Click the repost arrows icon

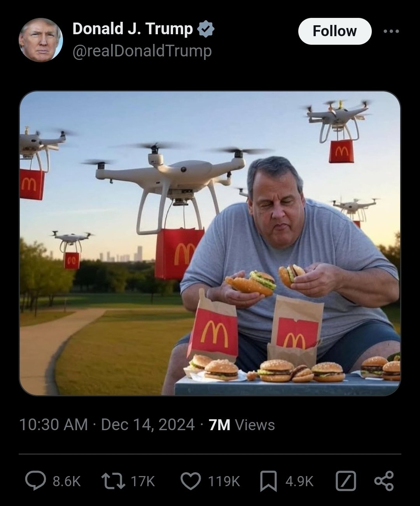113,481
